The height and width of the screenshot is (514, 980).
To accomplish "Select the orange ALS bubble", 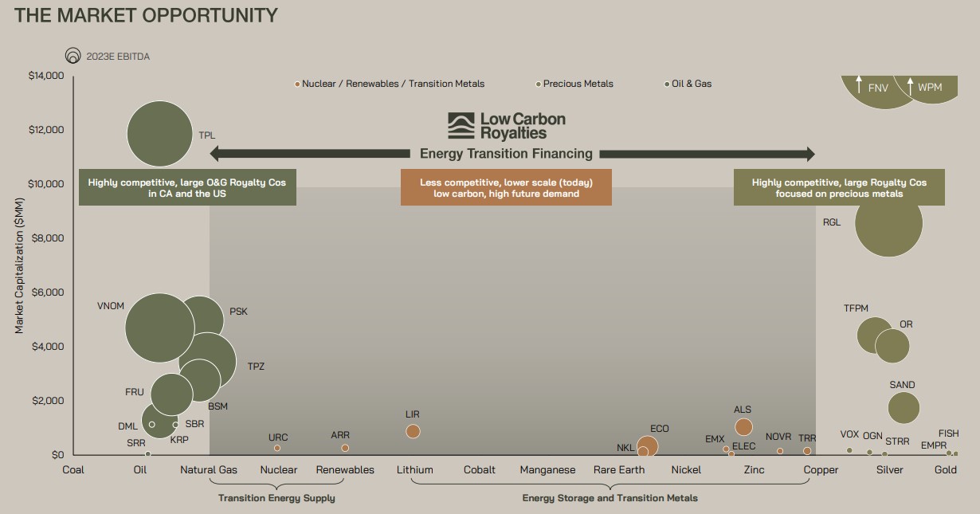I will coord(743,427).
